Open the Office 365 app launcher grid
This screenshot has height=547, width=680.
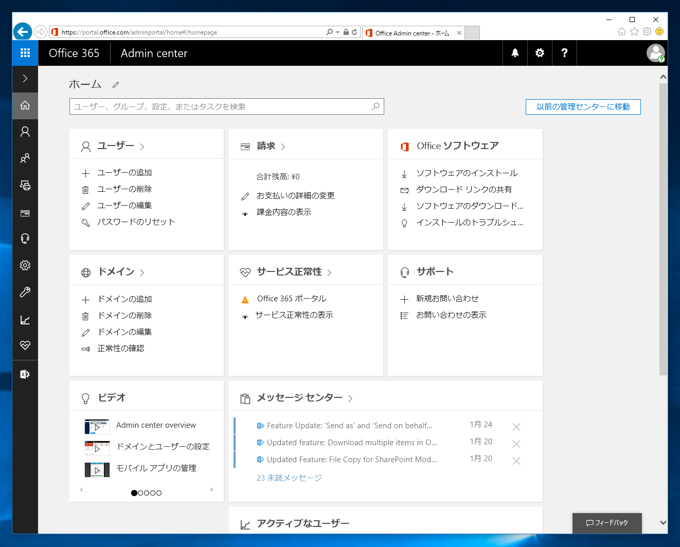coord(25,53)
